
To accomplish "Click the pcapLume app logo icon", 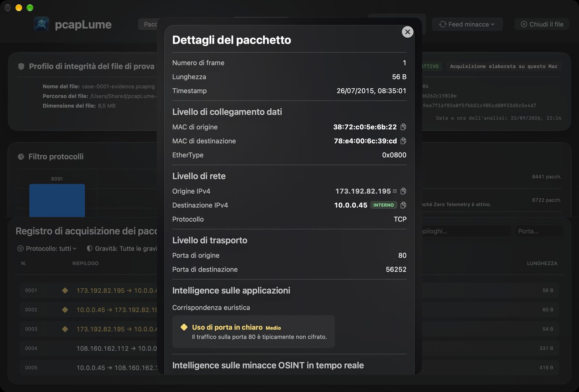I will point(42,24).
